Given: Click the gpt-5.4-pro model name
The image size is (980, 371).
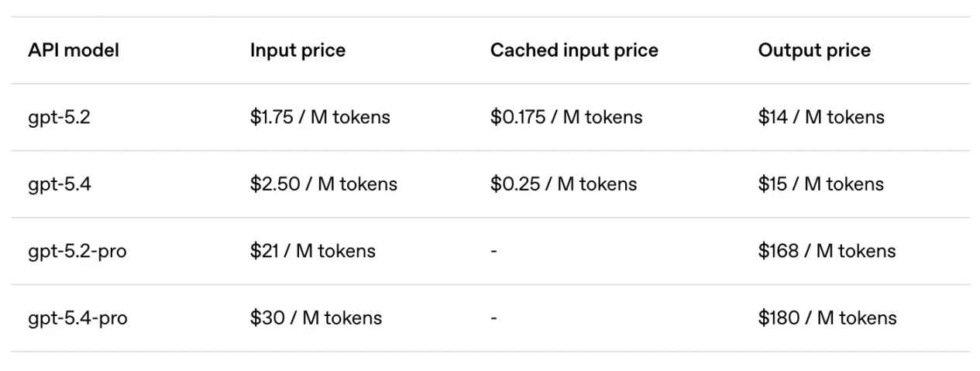Looking at the screenshot, I should point(77,318).
